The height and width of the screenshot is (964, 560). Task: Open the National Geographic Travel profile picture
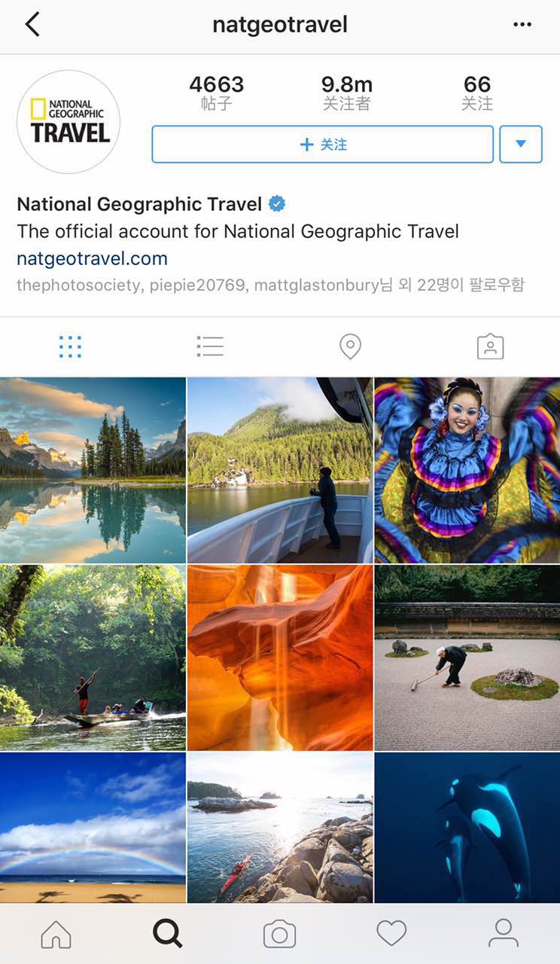pos(68,122)
